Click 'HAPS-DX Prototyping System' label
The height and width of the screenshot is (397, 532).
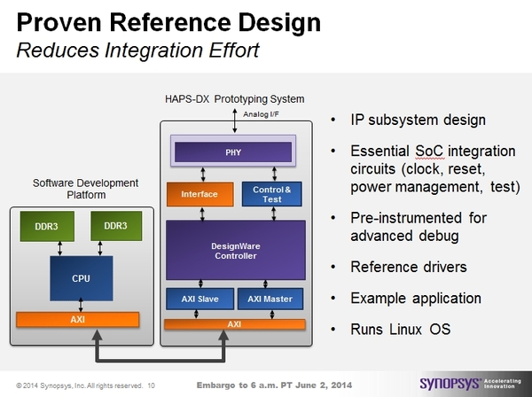(x=234, y=99)
